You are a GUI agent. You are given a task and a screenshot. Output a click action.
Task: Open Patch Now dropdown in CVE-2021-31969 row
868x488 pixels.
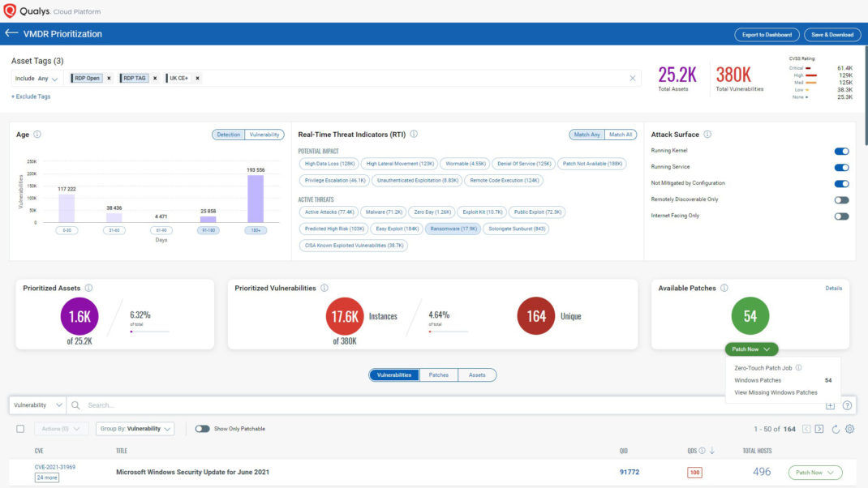[814, 473]
